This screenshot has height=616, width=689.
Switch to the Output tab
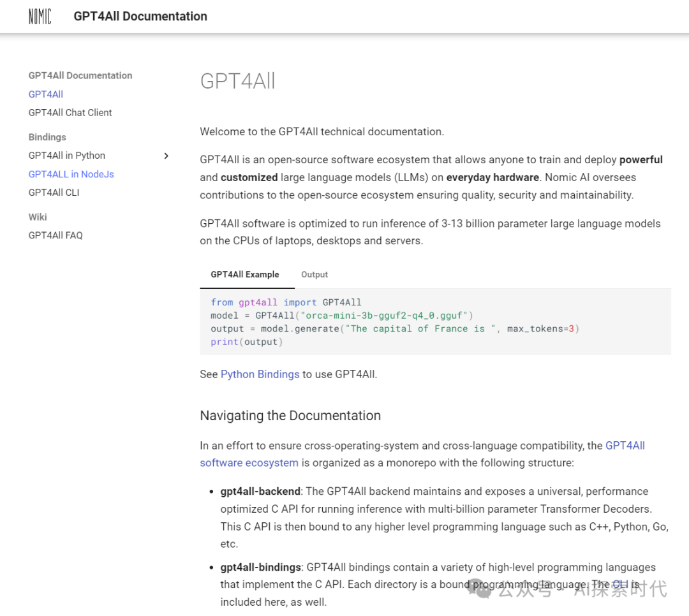pyautogui.click(x=315, y=275)
